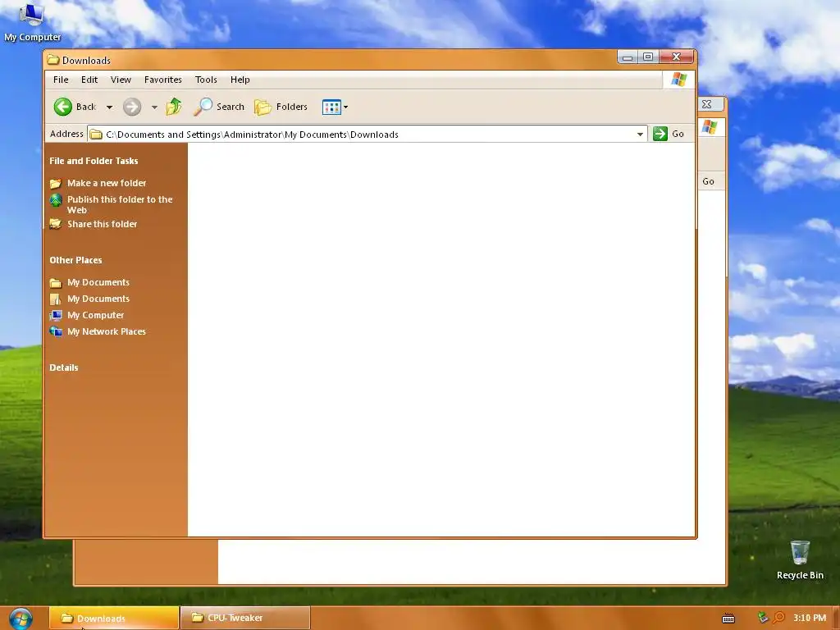This screenshot has height=630, width=840.
Task: Minimize the Downloads window
Action: click(x=628, y=57)
